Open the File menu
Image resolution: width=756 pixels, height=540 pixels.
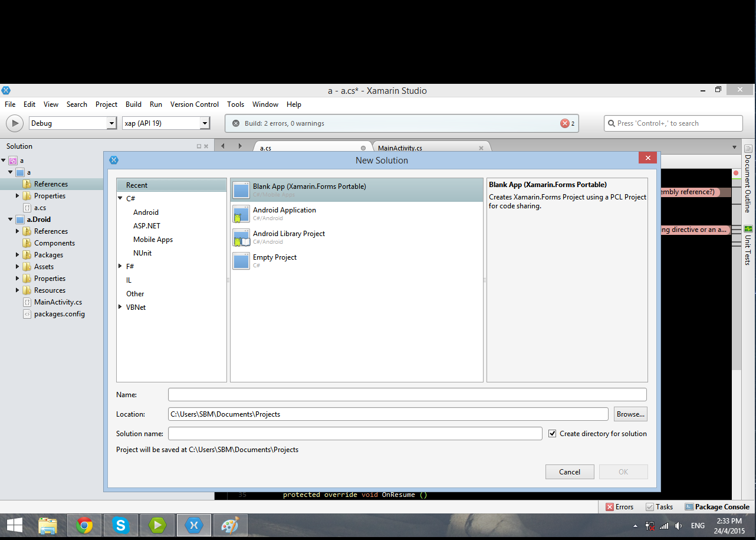[10, 104]
